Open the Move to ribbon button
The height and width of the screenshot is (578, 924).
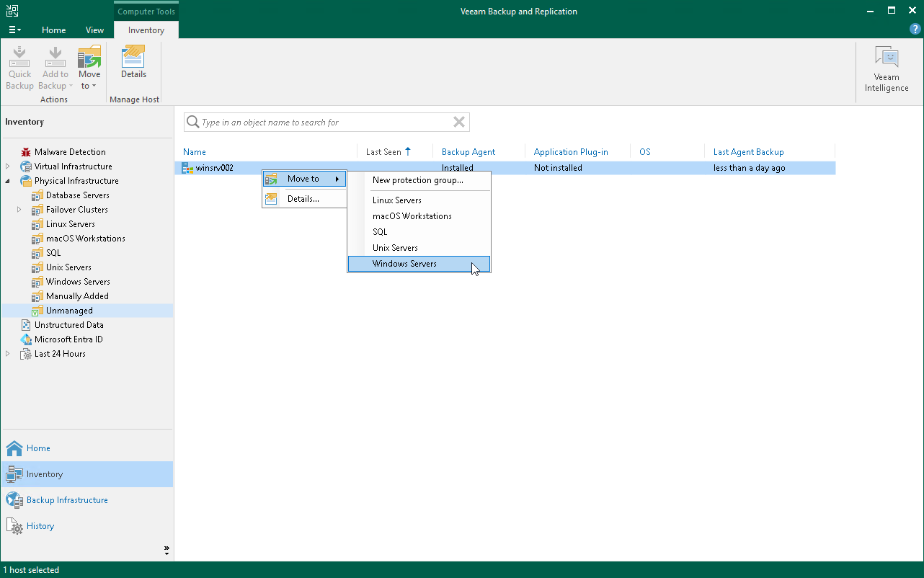(89, 68)
